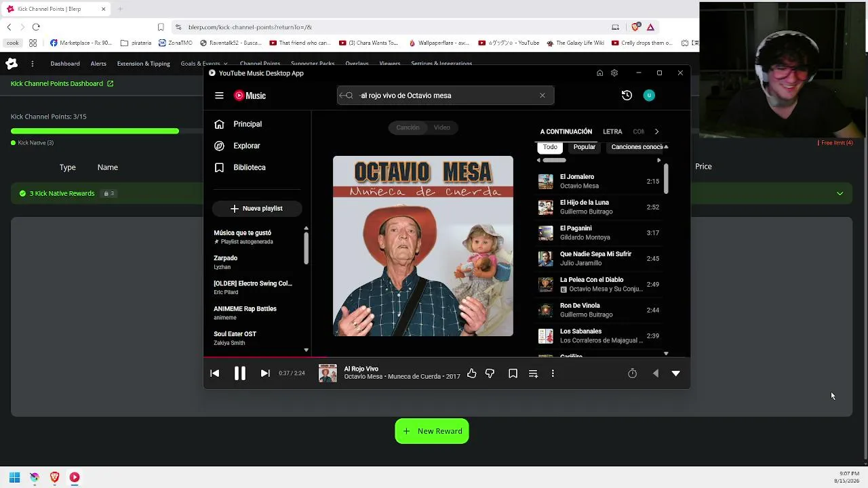This screenshot has width=868, height=488.
Task: Switch to Canción view
Action: 408,127
